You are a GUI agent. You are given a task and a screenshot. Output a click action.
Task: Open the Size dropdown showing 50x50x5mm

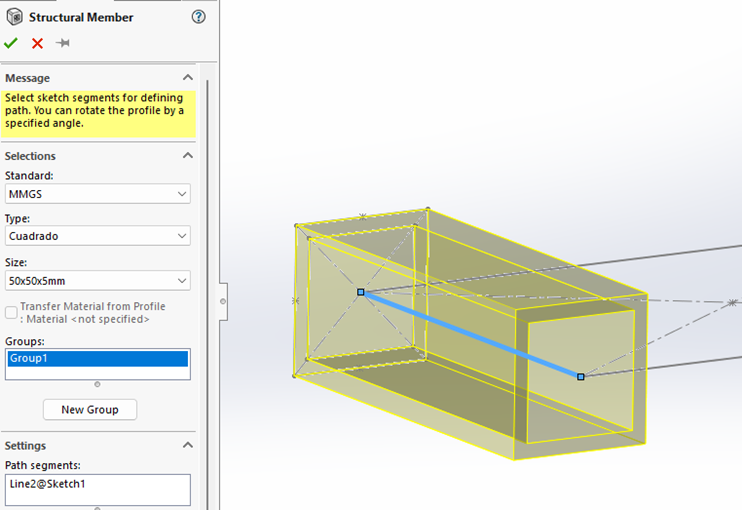coord(98,281)
